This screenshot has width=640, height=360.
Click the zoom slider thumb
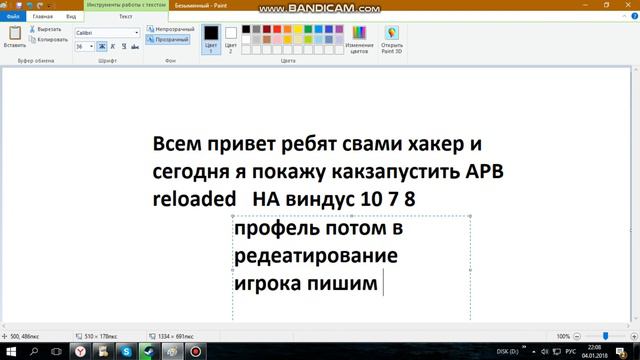[x=605, y=336]
